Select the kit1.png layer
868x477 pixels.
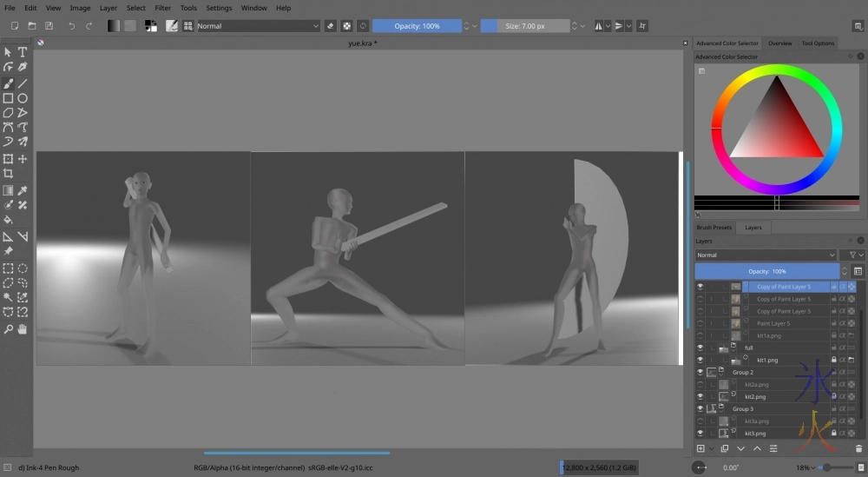(767, 360)
